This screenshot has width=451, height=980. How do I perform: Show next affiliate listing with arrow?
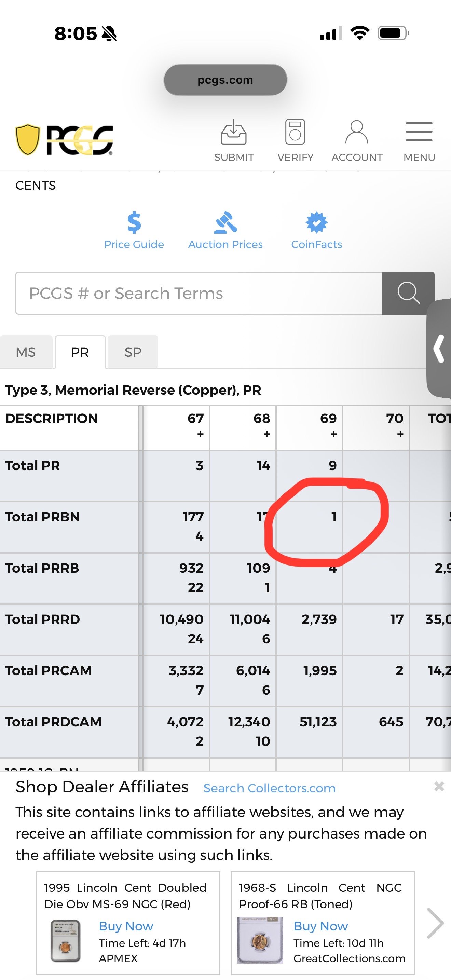tap(435, 923)
